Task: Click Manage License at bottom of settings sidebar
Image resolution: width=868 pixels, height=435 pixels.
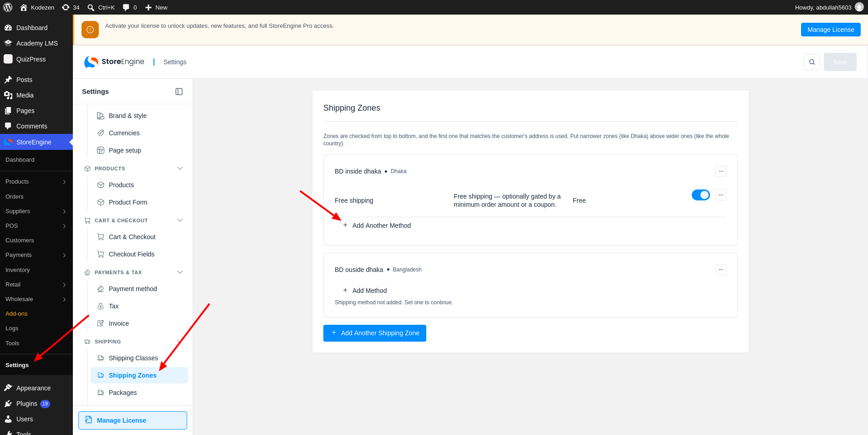Action: 133,420
